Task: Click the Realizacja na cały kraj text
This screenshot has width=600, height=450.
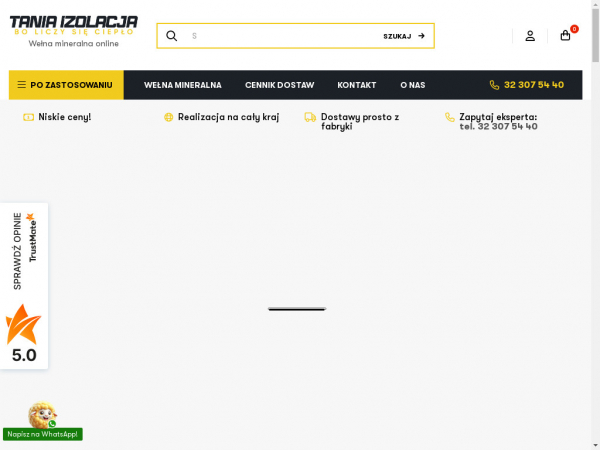Action: click(228, 117)
